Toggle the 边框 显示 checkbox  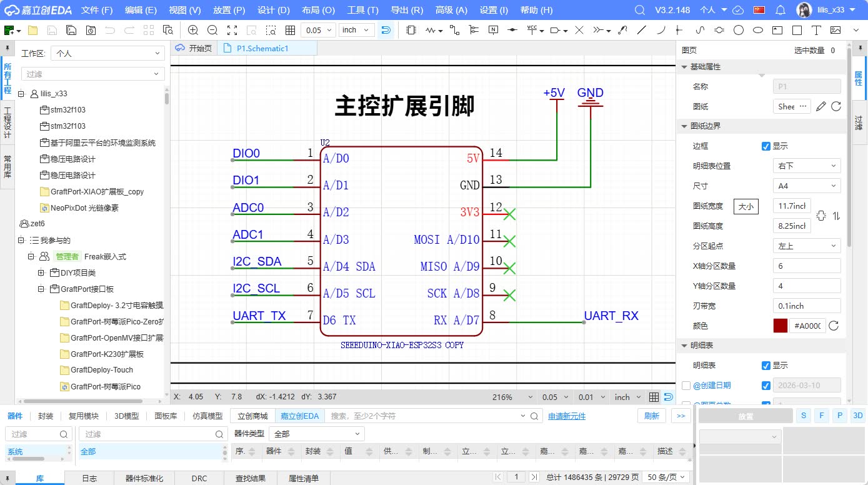[x=766, y=146]
